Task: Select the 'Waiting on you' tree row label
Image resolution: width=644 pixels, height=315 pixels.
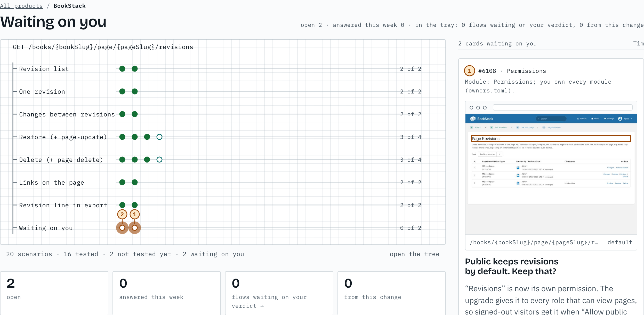Action: click(46, 228)
